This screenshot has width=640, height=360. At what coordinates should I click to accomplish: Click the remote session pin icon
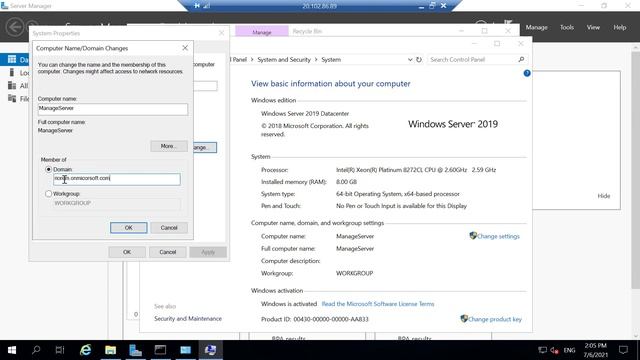[197, 6]
